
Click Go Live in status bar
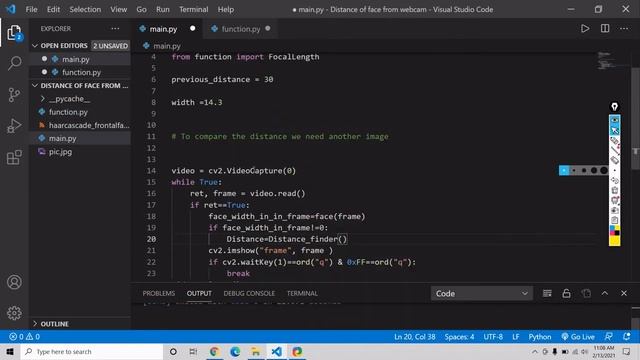tap(578, 337)
